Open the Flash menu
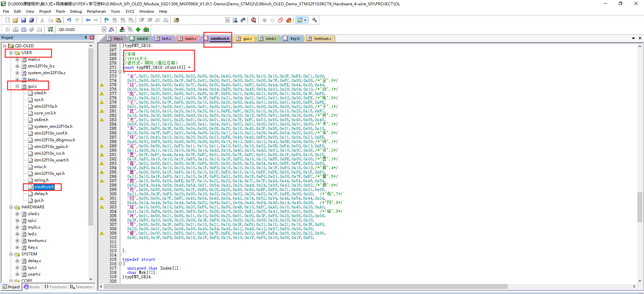 (x=60, y=11)
